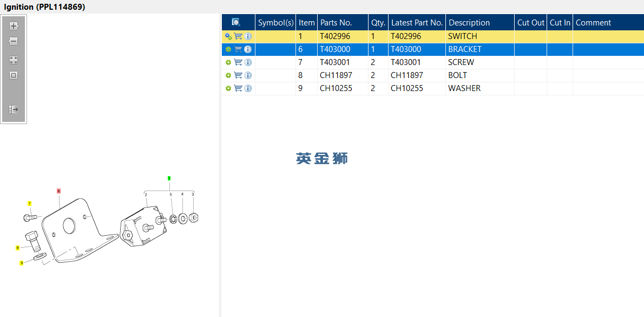Open info for BRACKET T403000
The image size is (644, 317).
coord(248,49)
